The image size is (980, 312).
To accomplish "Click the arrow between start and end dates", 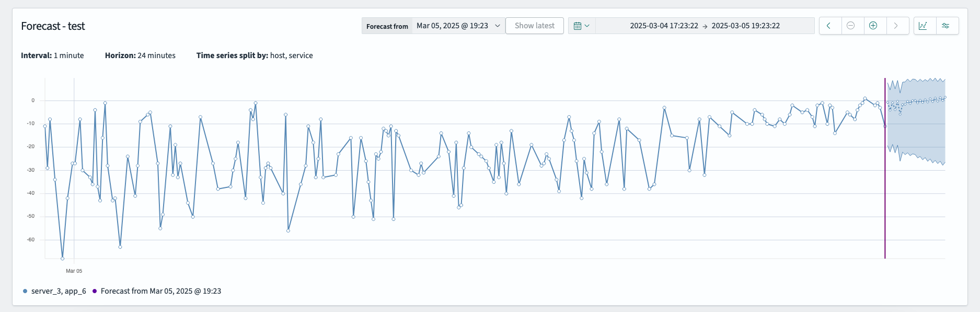I will (x=705, y=26).
